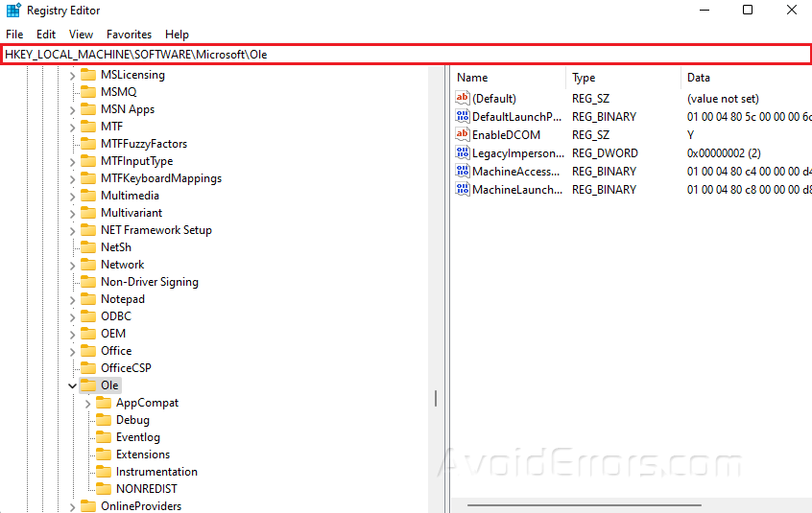The image size is (812, 513).
Task: Open the Favorites menu
Action: click(129, 35)
